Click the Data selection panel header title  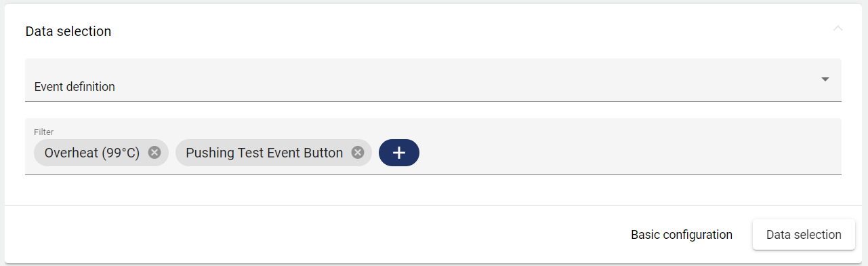[x=68, y=31]
